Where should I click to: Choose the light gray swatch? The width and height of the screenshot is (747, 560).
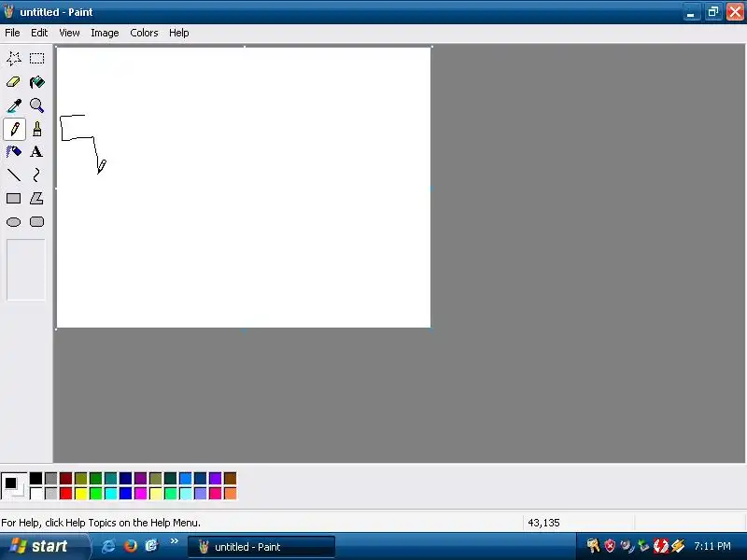tap(51, 494)
